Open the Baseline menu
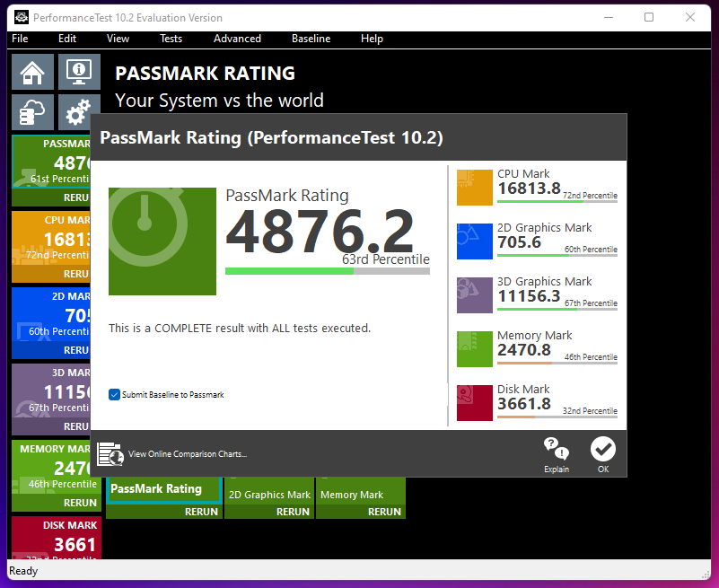 coord(311,39)
